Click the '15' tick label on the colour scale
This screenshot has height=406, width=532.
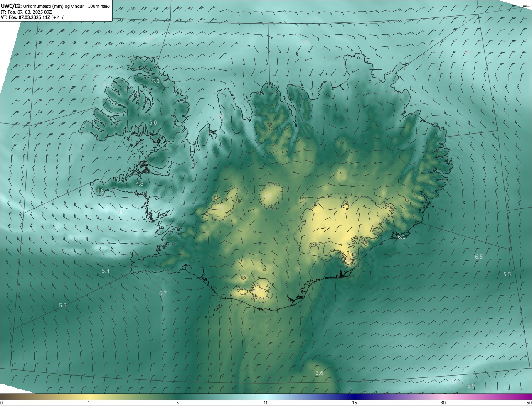pos(355,403)
